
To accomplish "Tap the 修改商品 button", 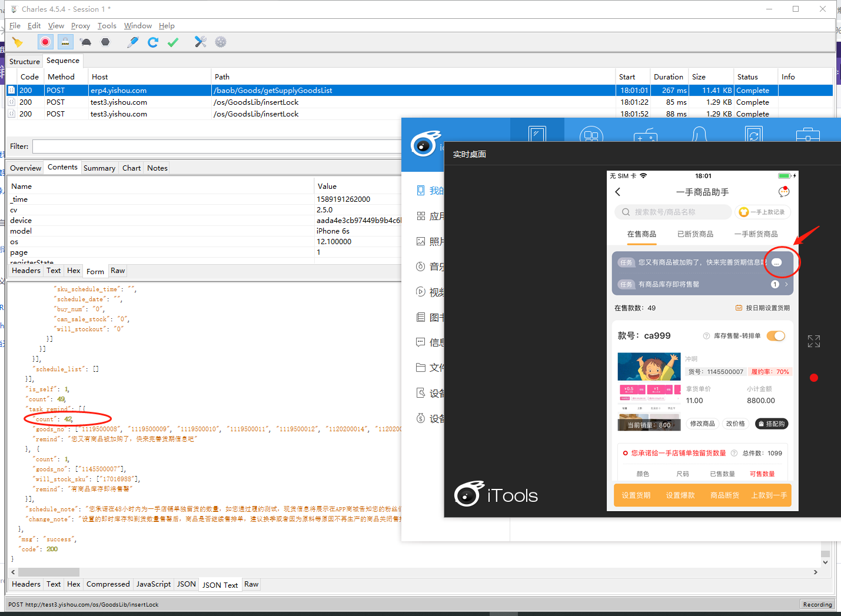I will 702,424.
